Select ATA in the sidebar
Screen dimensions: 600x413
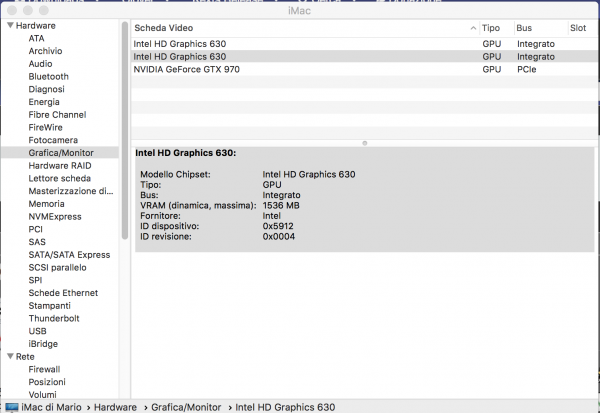36,38
